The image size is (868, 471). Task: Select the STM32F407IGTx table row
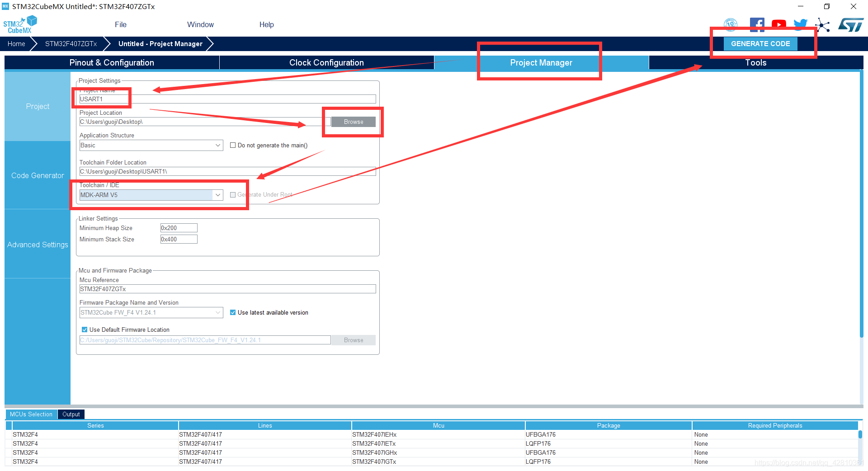click(x=432, y=462)
